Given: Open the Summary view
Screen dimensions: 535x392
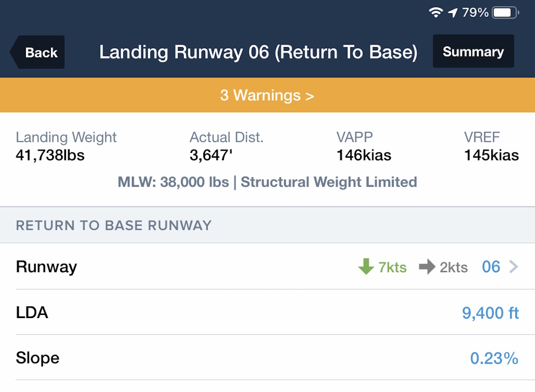Looking at the screenshot, I should (x=473, y=52).
